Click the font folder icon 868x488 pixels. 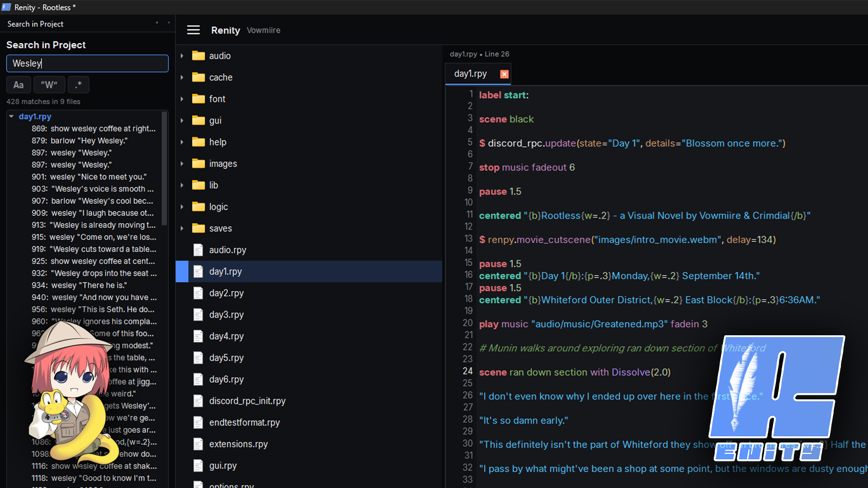pos(198,99)
